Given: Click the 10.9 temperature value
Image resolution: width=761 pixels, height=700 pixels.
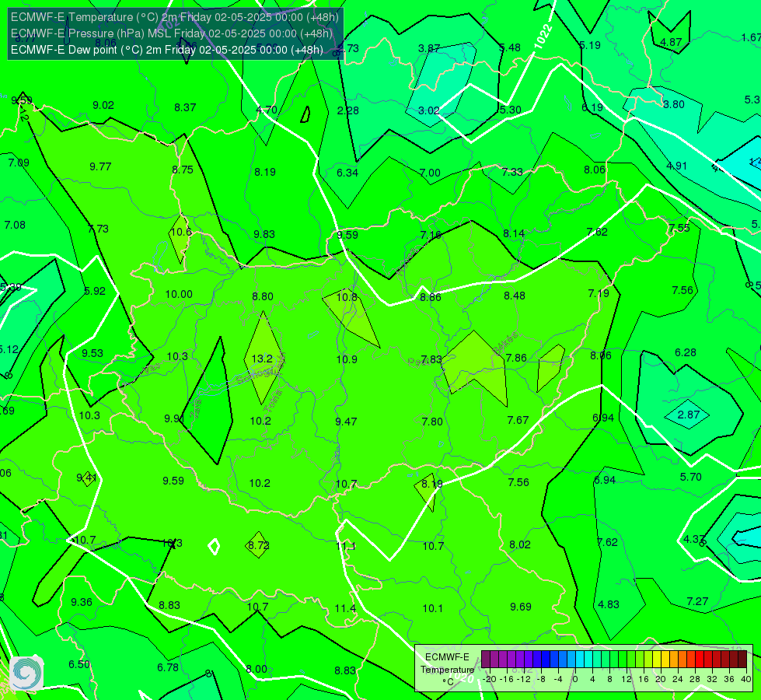Looking at the screenshot, I should tap(347, 359).
